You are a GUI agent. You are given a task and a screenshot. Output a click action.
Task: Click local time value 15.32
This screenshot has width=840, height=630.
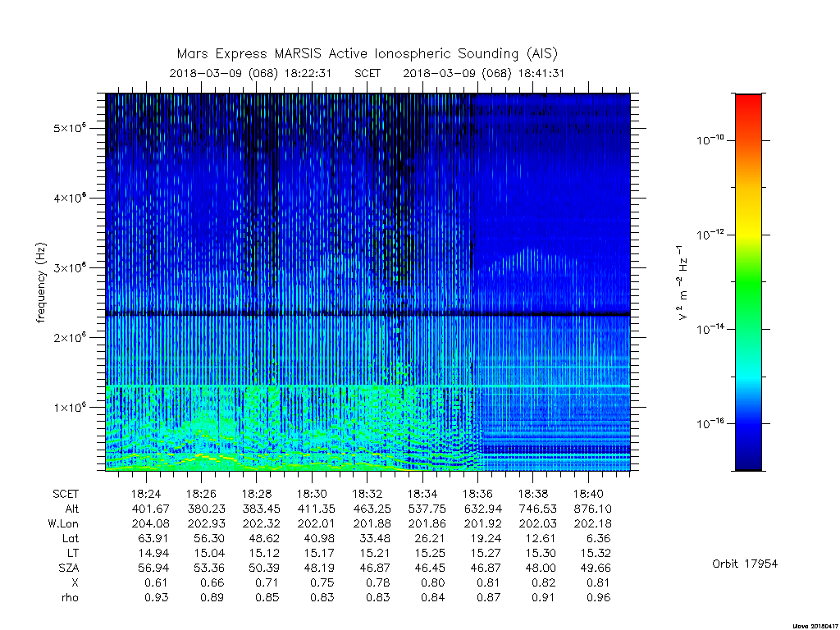[x=596, y=553]
